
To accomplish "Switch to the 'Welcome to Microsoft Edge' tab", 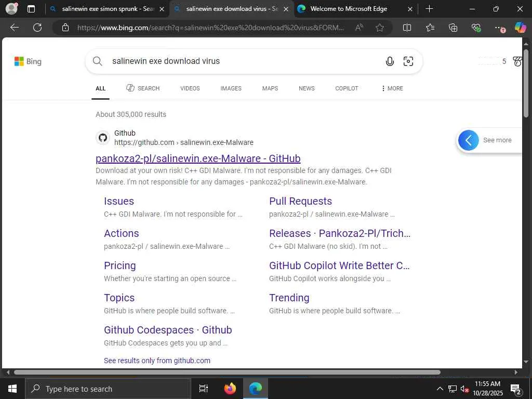I will point(349,9).
